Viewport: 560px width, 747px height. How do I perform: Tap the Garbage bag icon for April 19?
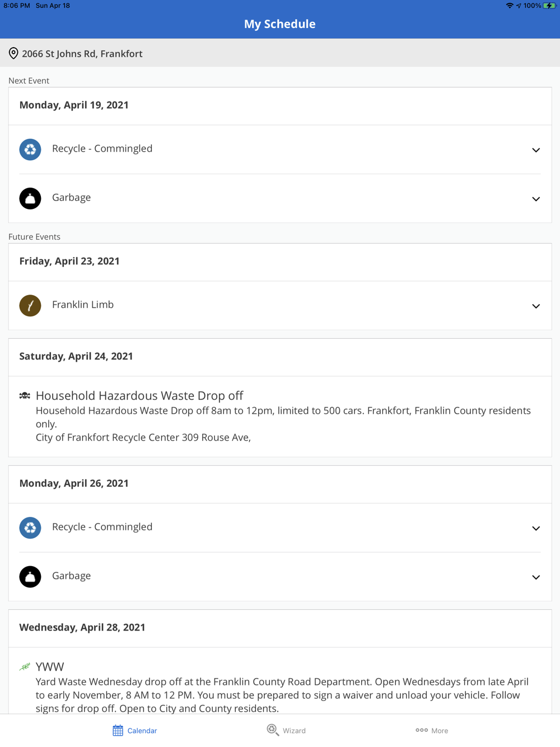pyautogui.click(x=30, y=198)
